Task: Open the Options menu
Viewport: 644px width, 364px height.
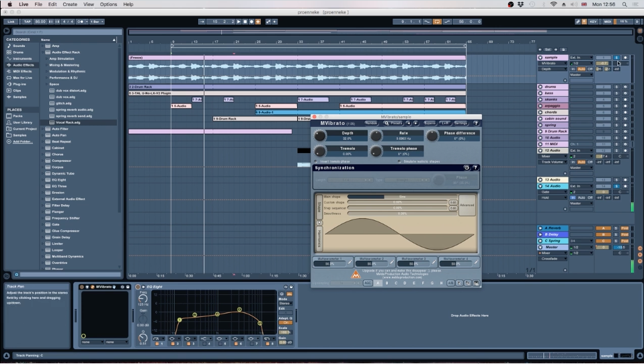Action: click(108, 5)
